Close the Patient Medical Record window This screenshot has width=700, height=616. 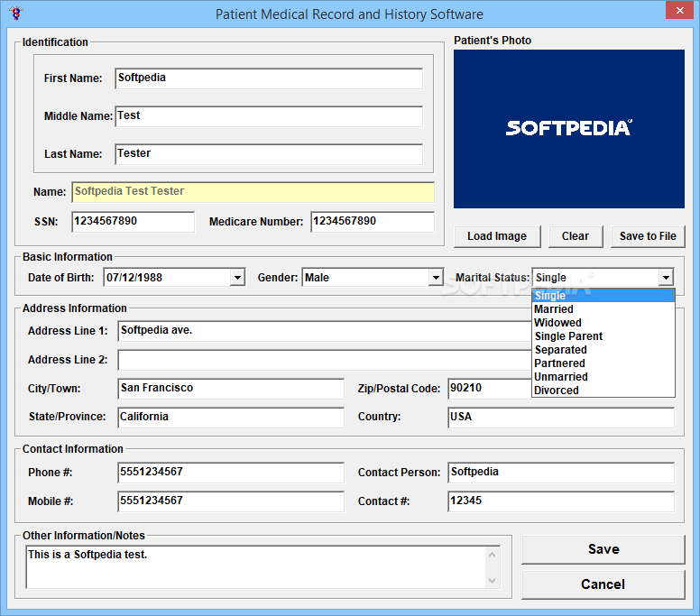[679, 10]
